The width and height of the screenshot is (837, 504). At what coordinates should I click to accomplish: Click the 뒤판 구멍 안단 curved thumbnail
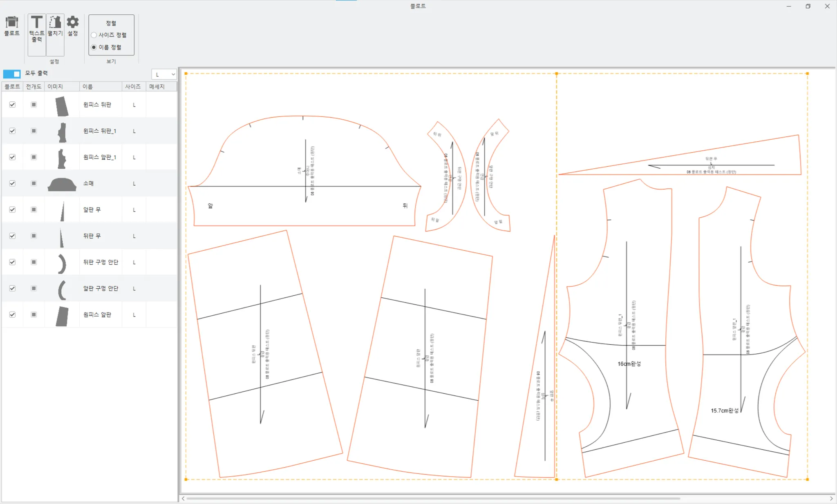[62, 263]
